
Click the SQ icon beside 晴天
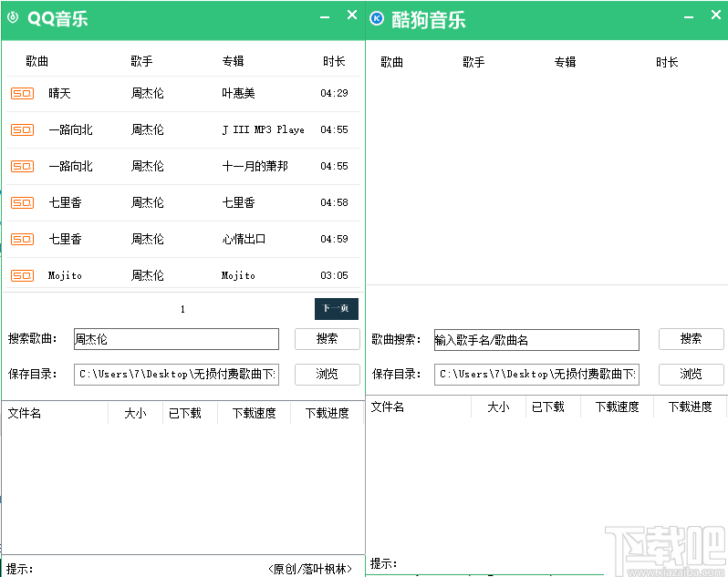click(x=22, y=93)
